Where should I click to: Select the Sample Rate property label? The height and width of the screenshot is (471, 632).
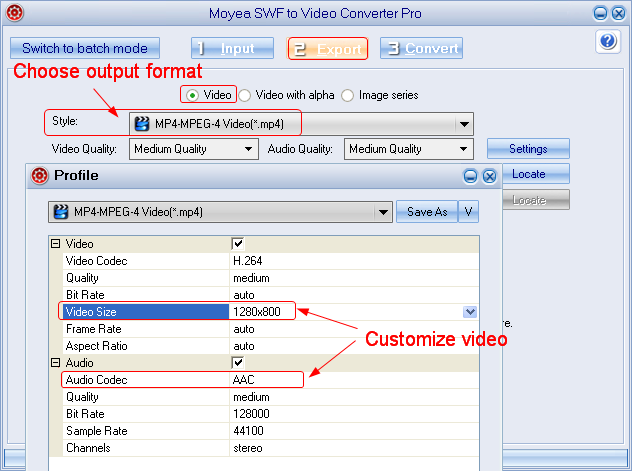pyautogui.click(x=97, y=431)
